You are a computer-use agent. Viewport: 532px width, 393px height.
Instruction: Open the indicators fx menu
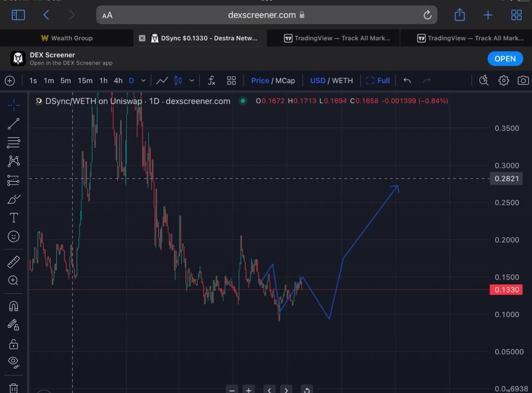(211, 81)
